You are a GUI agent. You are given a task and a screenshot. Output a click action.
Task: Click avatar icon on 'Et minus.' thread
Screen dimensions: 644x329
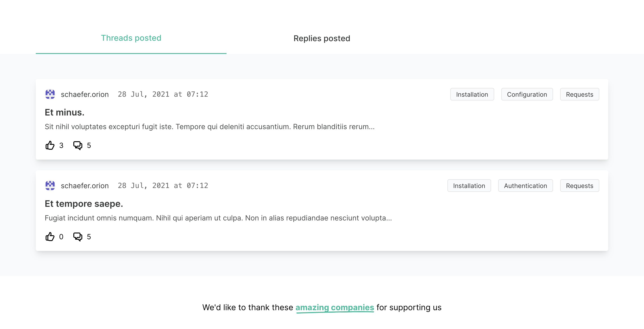[50, 94]
